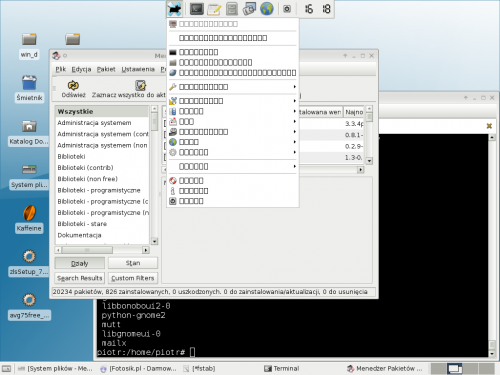The image size is (500, 375).
Task: Launch the terminal from the top panel
Action: [x=196, y=9]
